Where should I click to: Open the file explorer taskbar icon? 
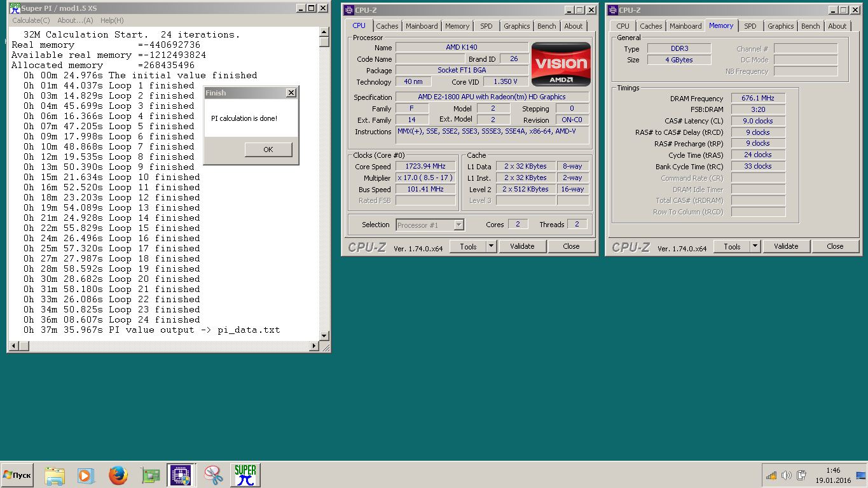(55, 475)
